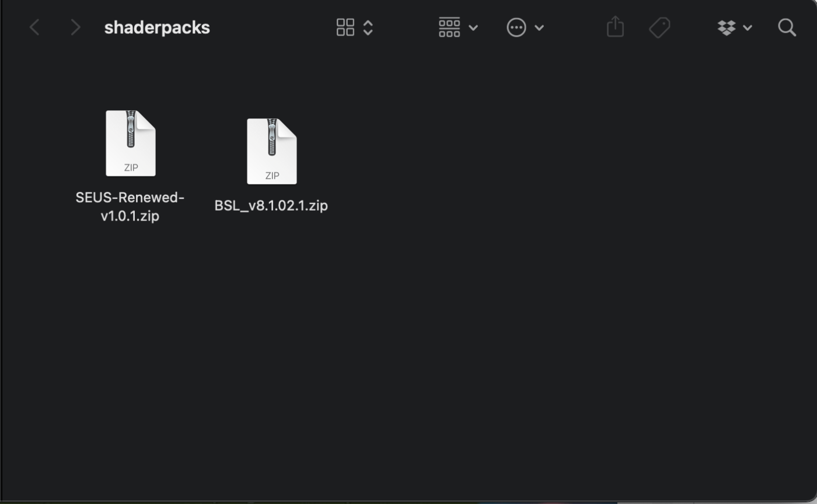Click the shaderpacks window title
The height and width of the screenshot is (504, 817).
(x=156, y=27)
